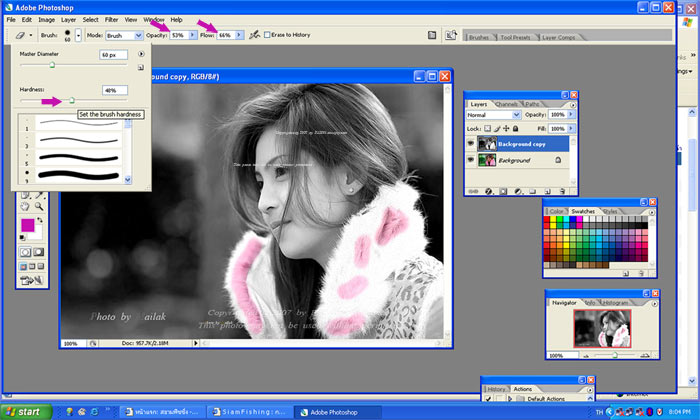Expand Default Actions set triangle

[510, 399]
